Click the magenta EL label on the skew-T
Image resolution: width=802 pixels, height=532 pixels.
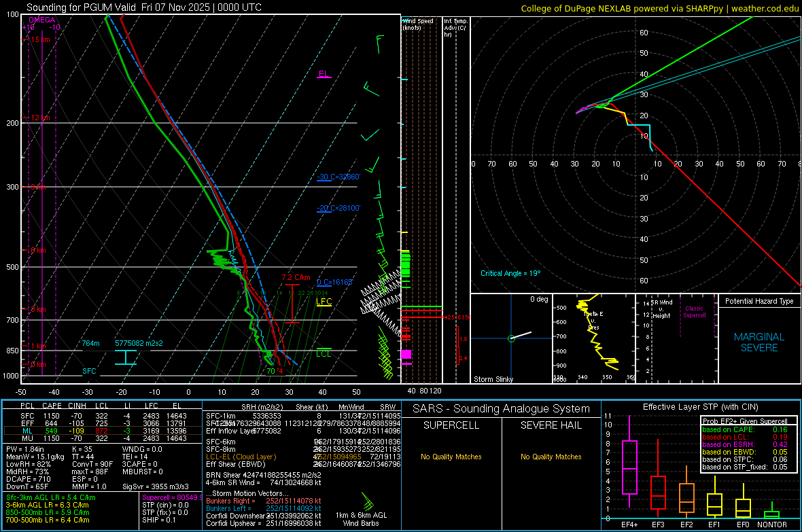(x=324, y=74)
